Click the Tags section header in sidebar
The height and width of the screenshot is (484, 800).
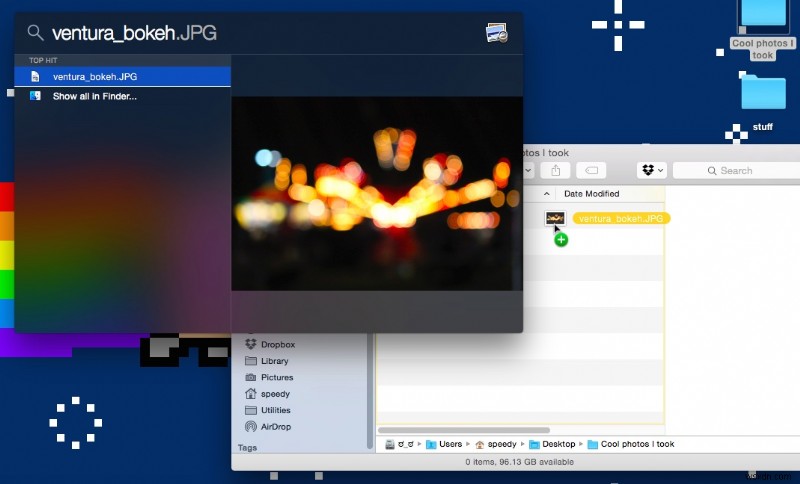pos(247,448)
